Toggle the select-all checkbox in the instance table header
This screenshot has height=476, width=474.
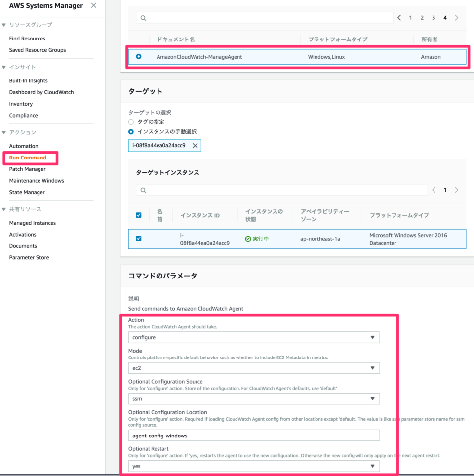click(x=139, y=215)
